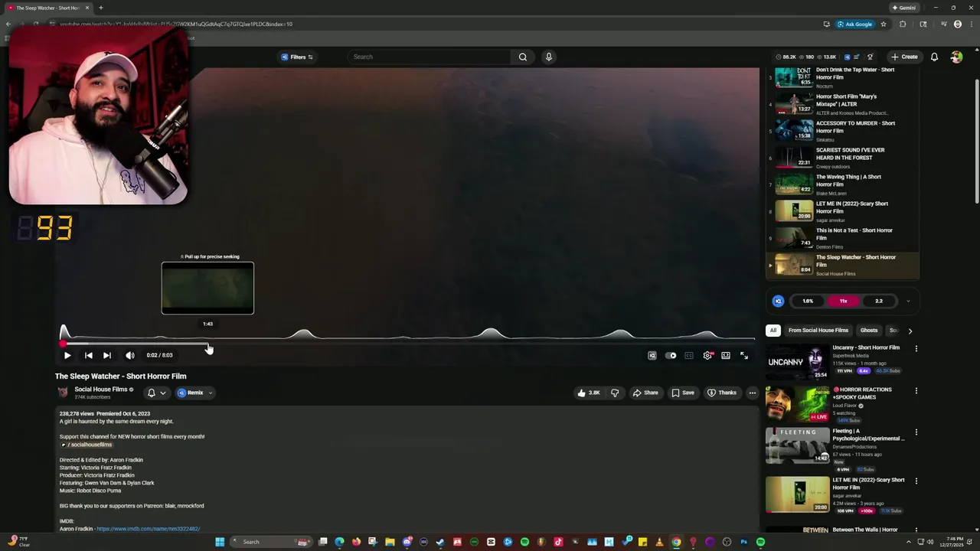Open options for the 'Fleeting | A Psychological' video

click(916, 432)
